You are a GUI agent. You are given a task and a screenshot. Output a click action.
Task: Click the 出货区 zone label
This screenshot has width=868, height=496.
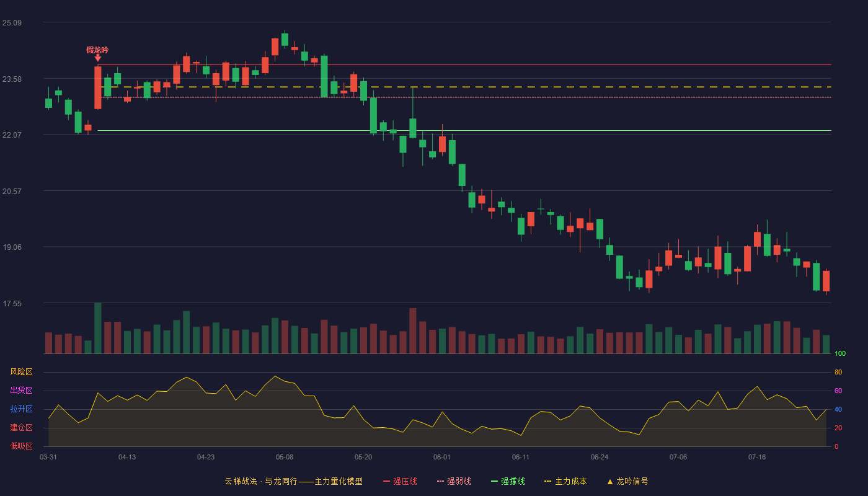pyautogui.click(x=21, y=391)
